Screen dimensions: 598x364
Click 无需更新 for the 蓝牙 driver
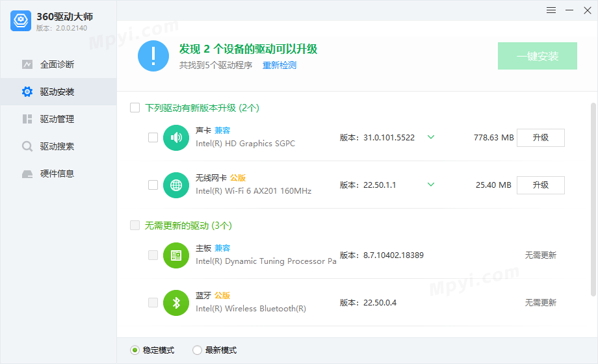541,303
